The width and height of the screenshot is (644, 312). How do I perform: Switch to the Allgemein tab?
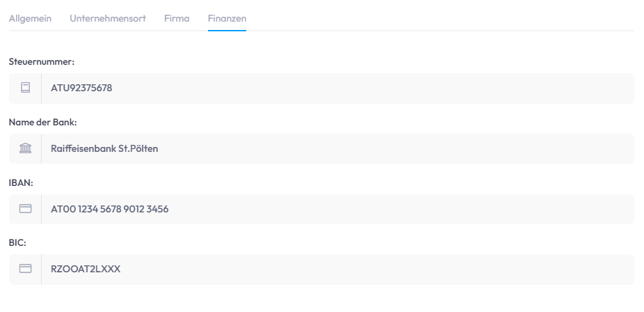(x=30, y=19)
